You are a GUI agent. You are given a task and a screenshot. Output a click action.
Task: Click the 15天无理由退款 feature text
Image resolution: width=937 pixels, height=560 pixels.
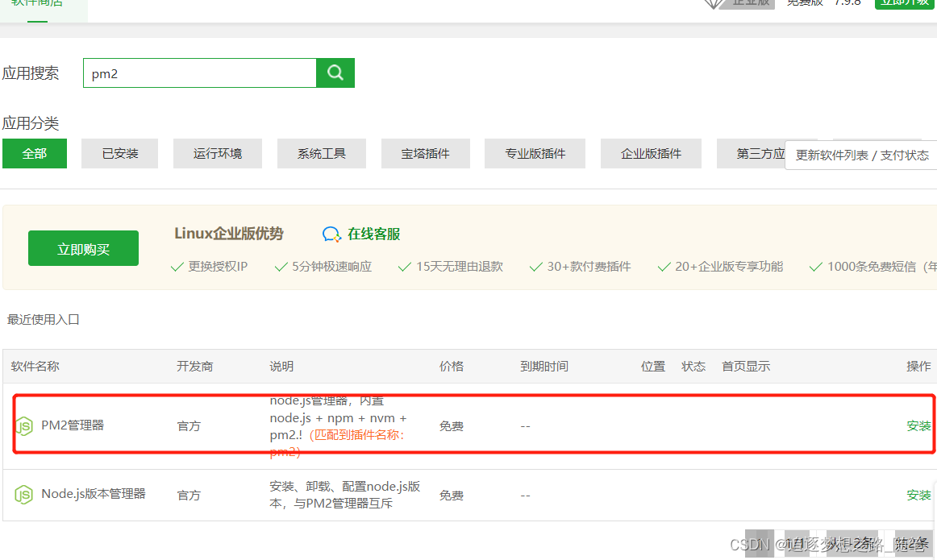click(x=460, y=266)
